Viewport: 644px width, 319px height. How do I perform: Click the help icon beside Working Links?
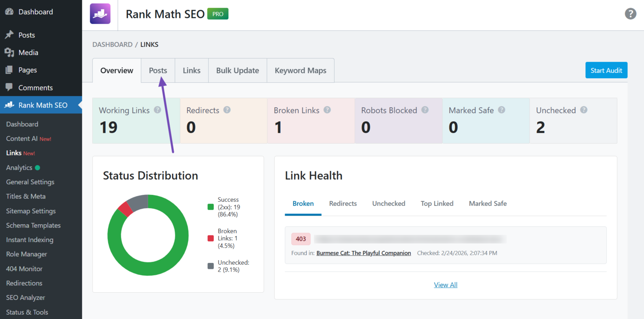[x=157, y=110]
